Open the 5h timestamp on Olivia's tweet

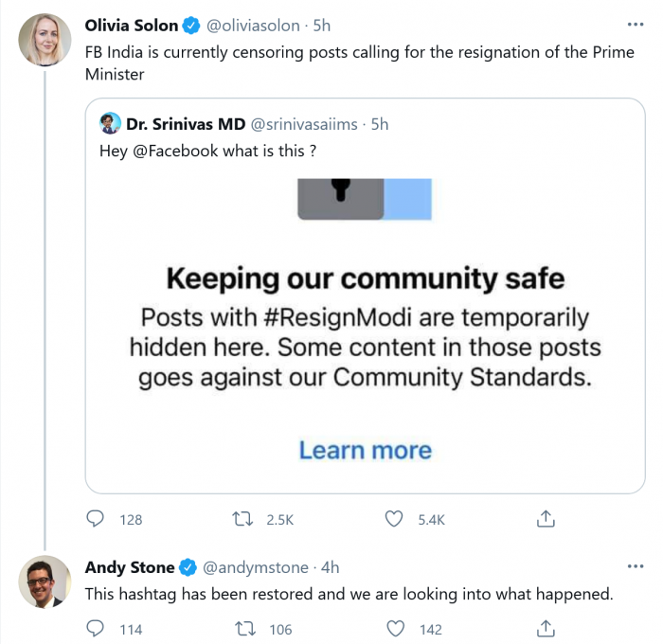pyautogui.click(x=320, y=26)
